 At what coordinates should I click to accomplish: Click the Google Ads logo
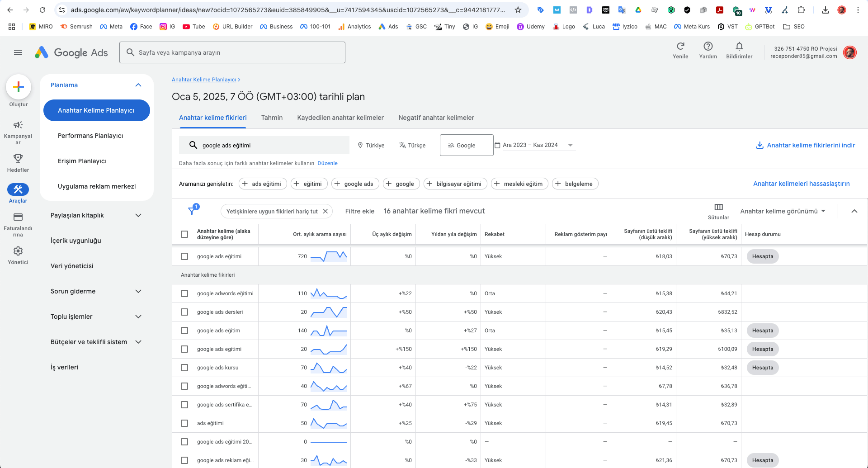pos(71,52)
